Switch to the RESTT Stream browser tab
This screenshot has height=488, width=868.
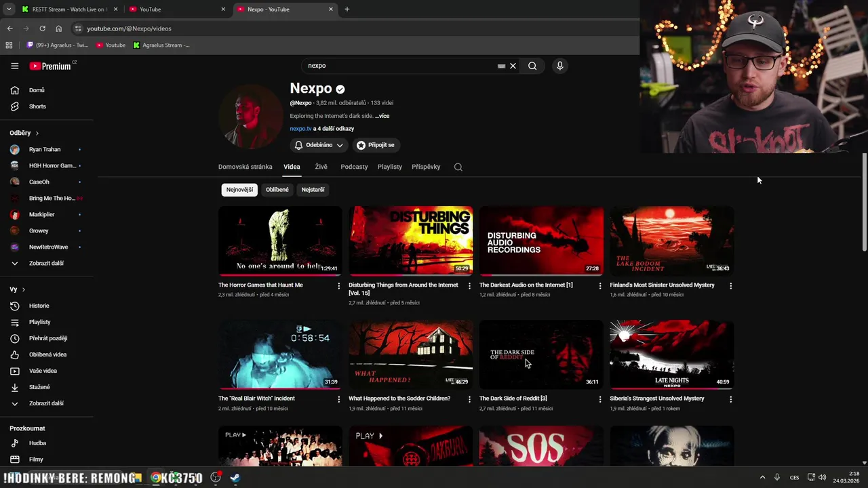click(x=68, y=9)
